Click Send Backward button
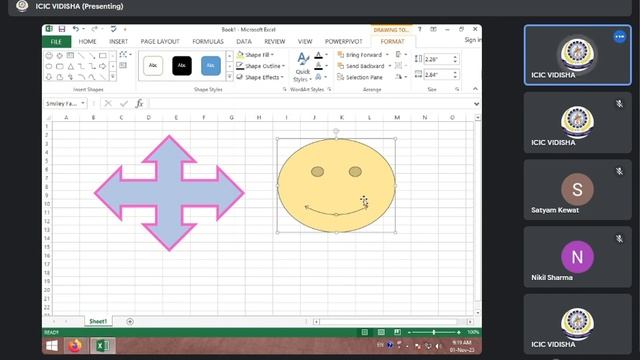The image size is (640, 360). (361, 66)
